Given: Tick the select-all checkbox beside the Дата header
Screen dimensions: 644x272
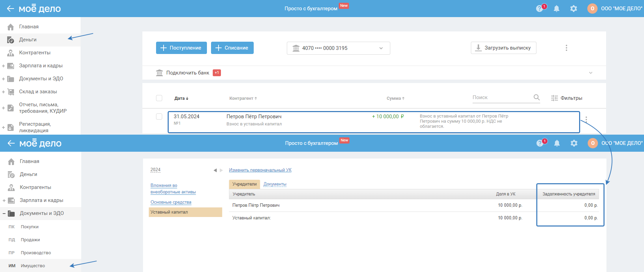Looking at the screenshot, I should click(159, 98).
